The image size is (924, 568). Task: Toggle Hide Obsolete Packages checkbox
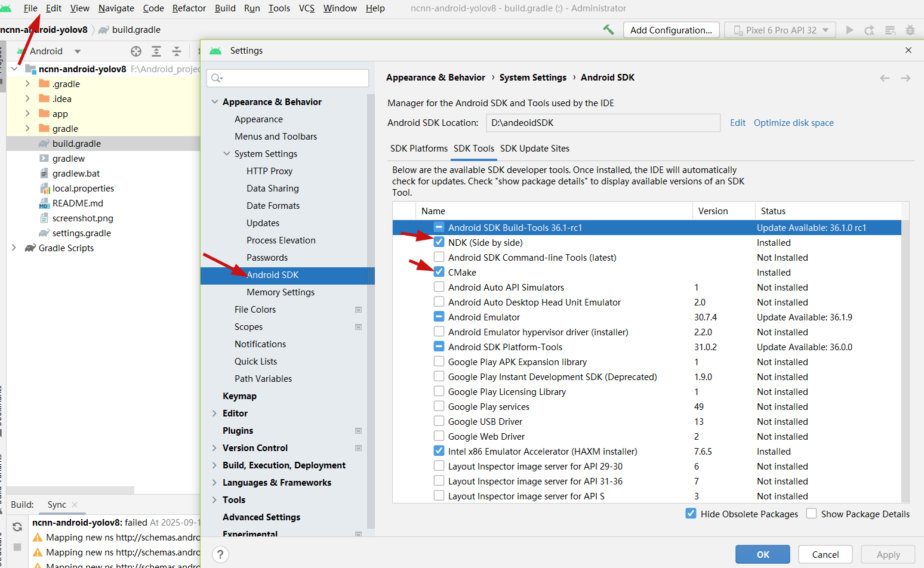[x=691, y=514]
